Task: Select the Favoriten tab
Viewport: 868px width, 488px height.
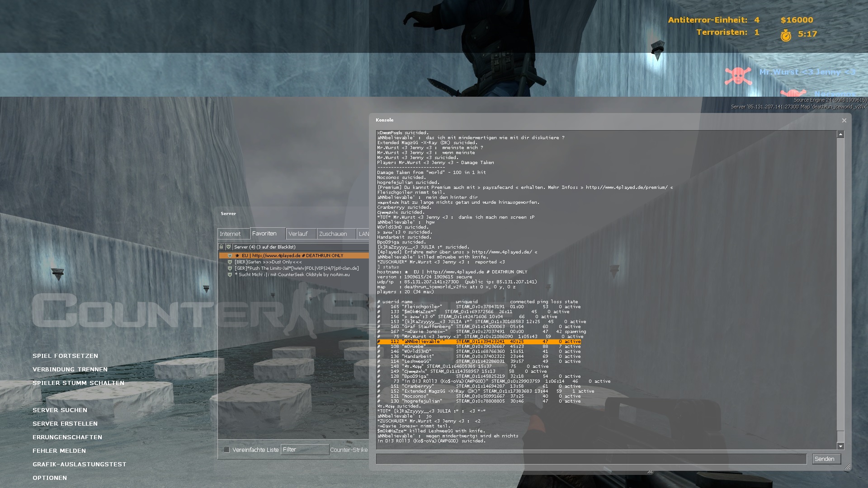Action: tap(268, 233)
